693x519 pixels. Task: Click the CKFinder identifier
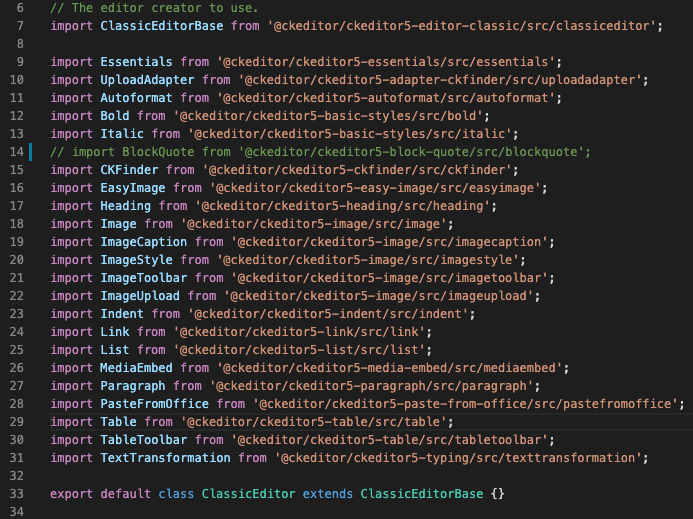coord(129,170)
